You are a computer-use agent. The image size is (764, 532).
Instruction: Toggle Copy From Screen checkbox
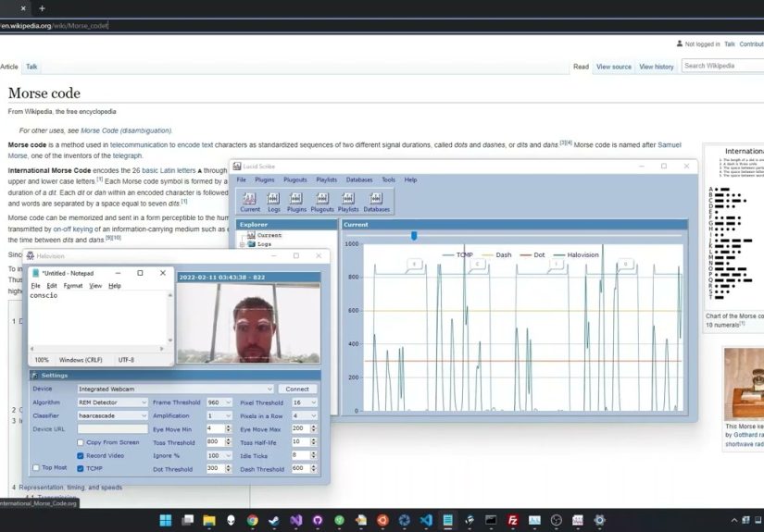pos(81,442)
